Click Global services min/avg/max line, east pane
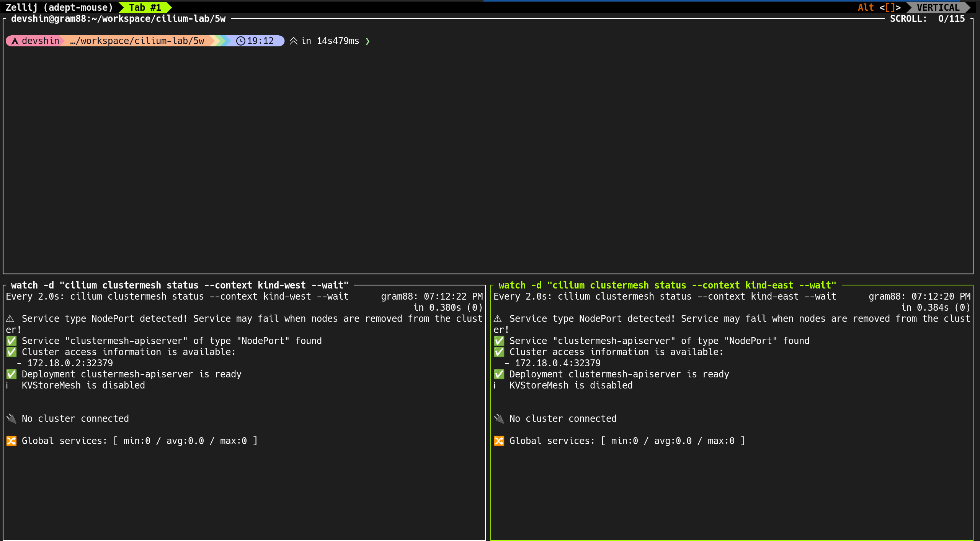This screenshot has width=980, height=541. click(x=627, y=441)
